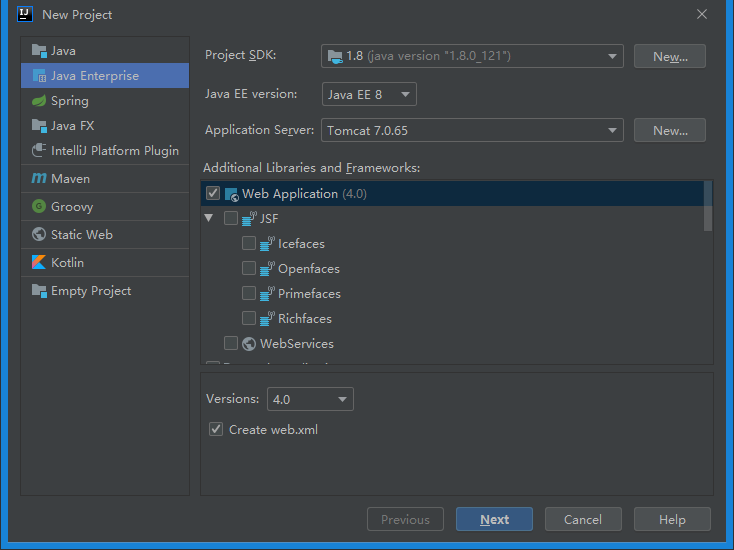The image size is (734, 550).
Task: Check the Icefaces checkbox
Action: pos(249,243)
